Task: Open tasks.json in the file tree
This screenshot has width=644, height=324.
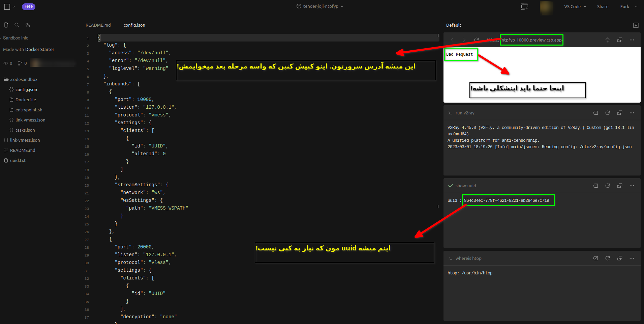Action: pos(25,130)
